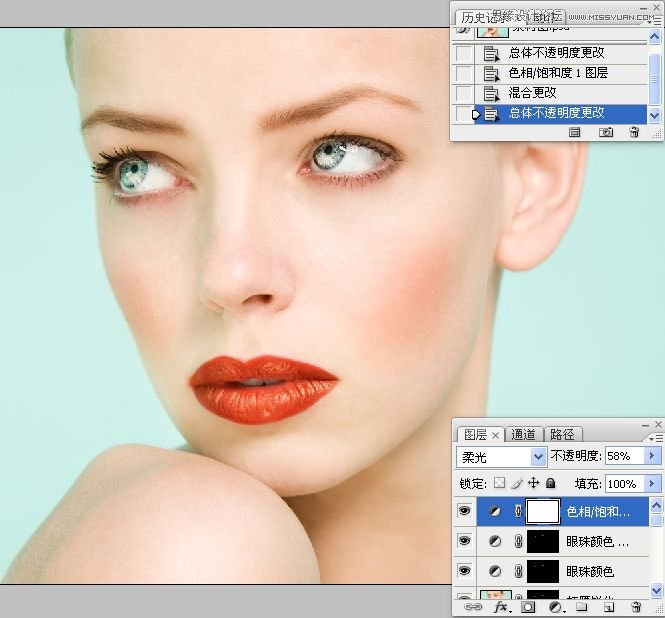Open the History panel options menu
The image size is (665, 618).
pyautogui.click(x=655, y=22)
